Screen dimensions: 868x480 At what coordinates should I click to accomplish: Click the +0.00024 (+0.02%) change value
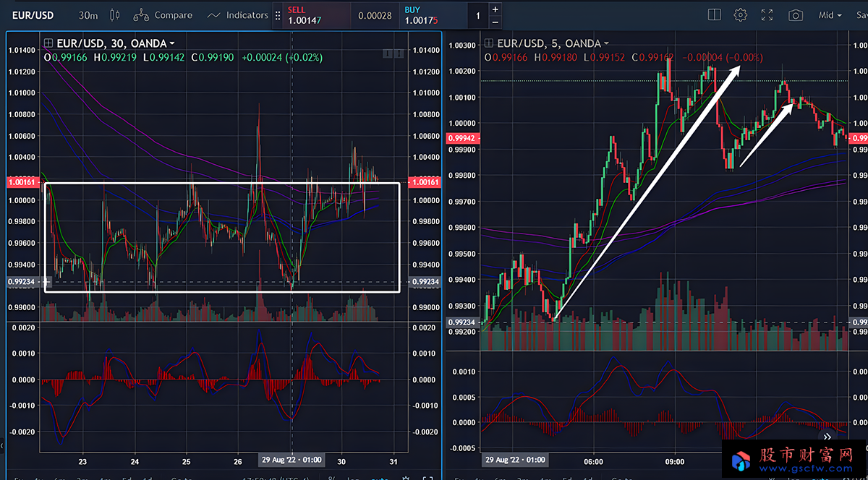pyautogui.click(x=282, y=57)
